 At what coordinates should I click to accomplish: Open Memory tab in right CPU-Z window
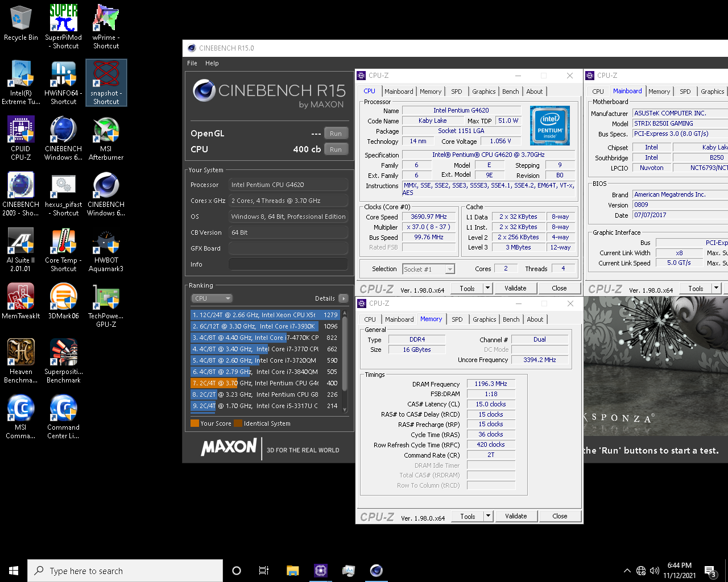pos(659,92)
